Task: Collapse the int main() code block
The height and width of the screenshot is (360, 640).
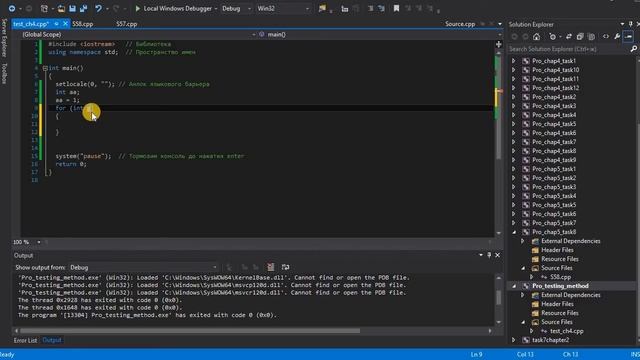Action: click(45, 68)
